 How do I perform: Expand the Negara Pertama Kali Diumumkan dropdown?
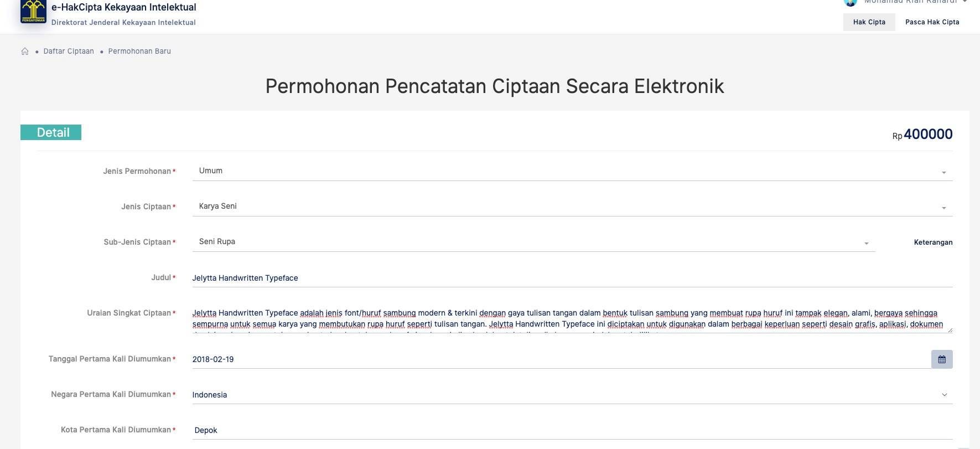pos(944,395)
